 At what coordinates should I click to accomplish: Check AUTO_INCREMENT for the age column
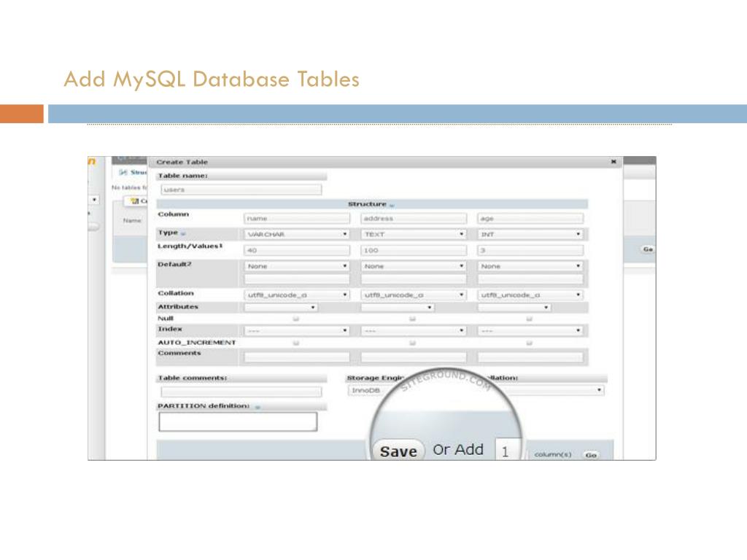(530, 343)
